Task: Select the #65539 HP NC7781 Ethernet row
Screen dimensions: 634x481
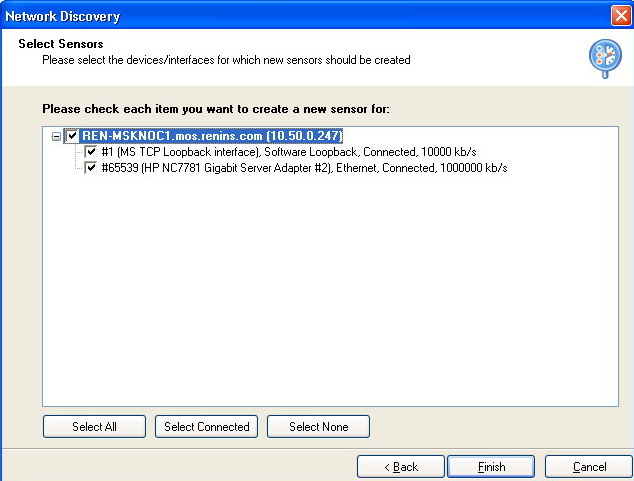Action: pos(304,168)
